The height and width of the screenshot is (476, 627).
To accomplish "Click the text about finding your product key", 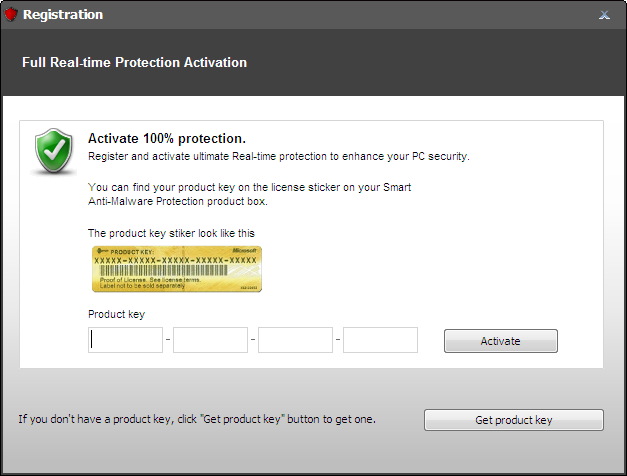I will (248, 194).
